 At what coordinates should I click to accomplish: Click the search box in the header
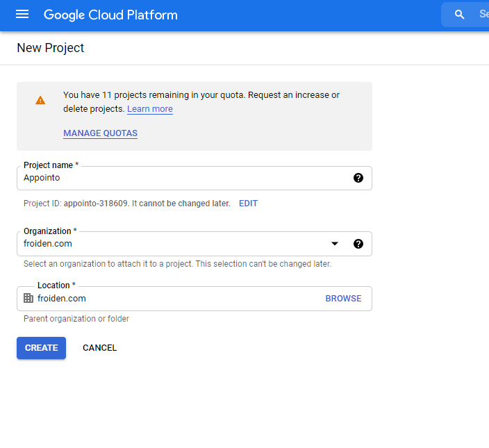pos(465,15)
